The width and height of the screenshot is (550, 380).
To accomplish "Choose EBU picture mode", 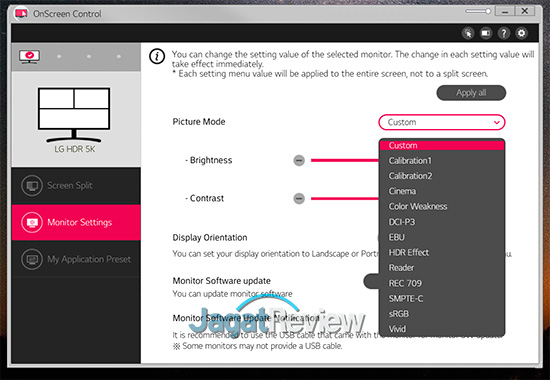I will (x=442, y=238).
